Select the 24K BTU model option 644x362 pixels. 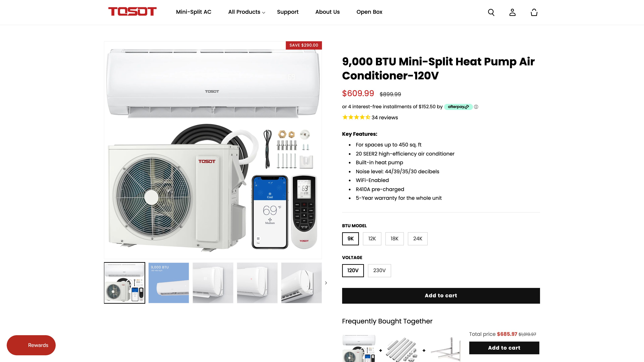point(417,239)
